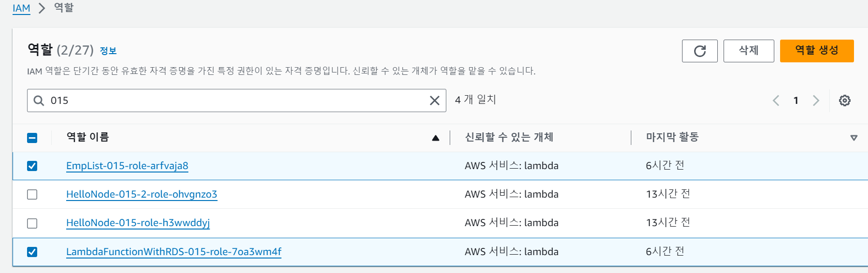The height and width of the screenshot is (273, 868).
Task: Click the 역할 생성 button
Action: (816, 51)
